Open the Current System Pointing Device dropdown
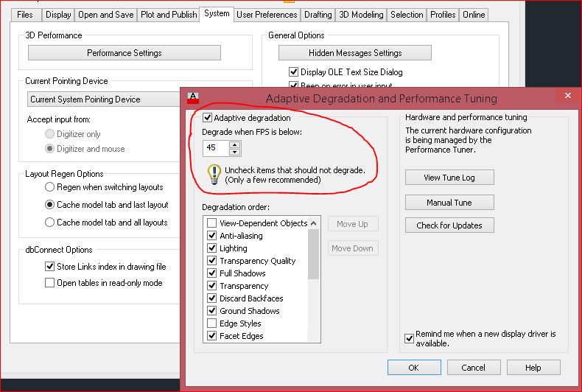 104,99
